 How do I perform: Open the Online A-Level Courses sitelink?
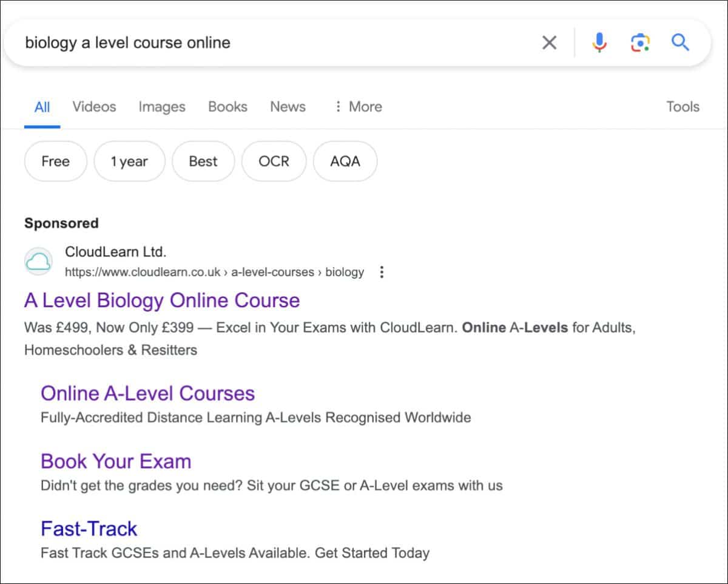click(147, 393)
